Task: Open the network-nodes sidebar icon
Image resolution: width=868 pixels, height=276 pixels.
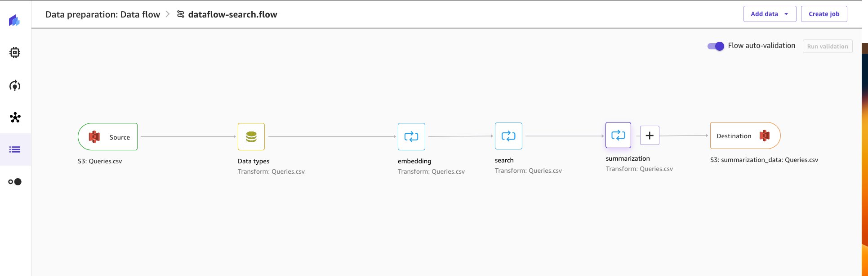Action: [x=15, y=118]
